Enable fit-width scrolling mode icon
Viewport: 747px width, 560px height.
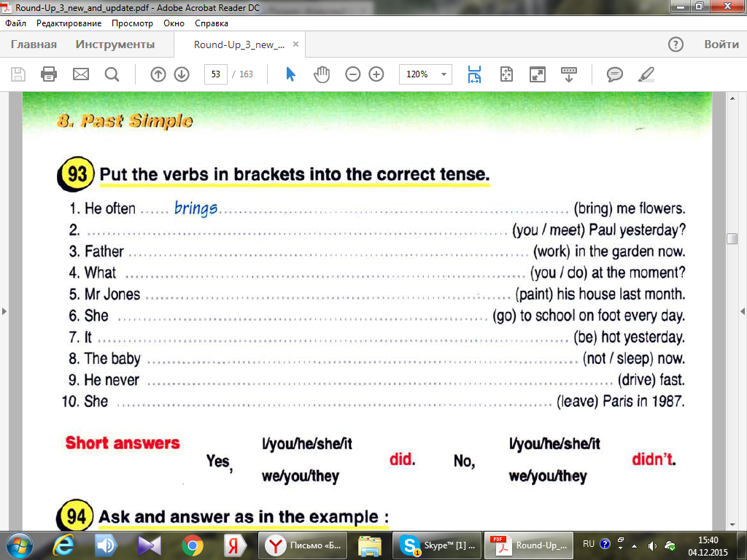tap(474, 74)
